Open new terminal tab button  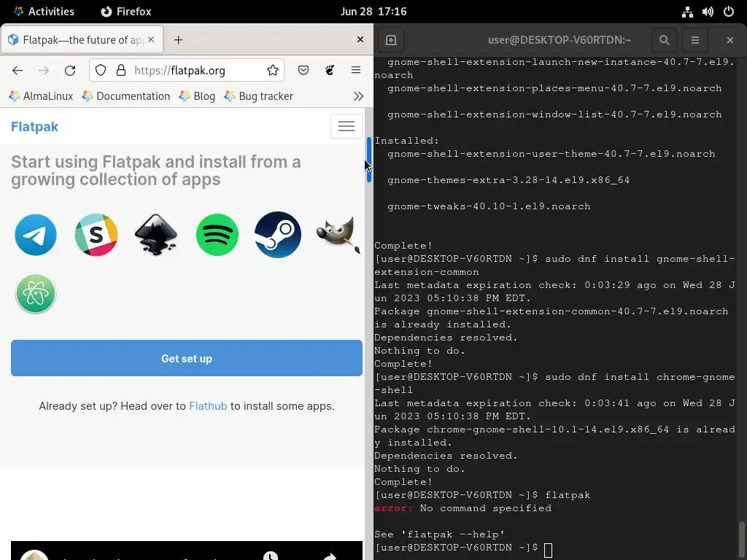pyautogui.click(x=391, y=40)
